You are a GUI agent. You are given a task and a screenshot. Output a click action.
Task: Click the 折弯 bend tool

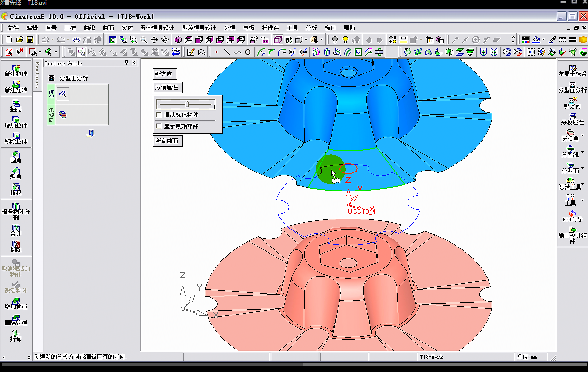pos(16,336)
